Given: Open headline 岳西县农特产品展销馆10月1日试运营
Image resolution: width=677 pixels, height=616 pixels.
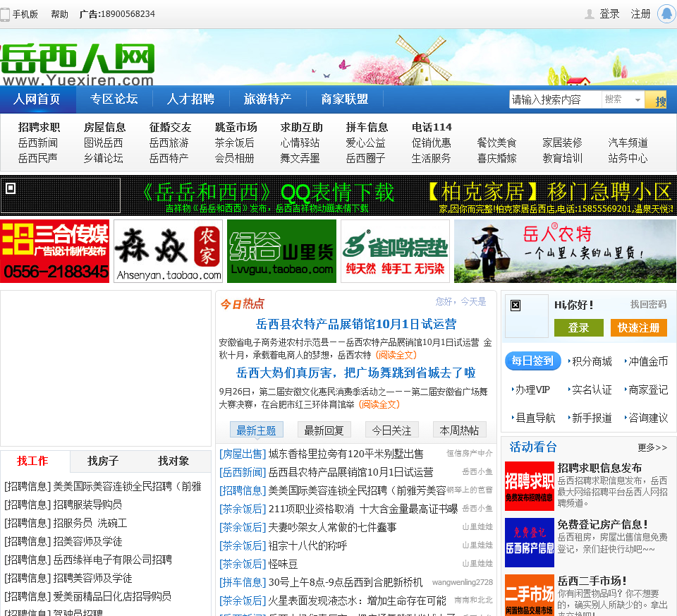Looking at the screenshot, I should pyautogui.click(x=356, y=324).
